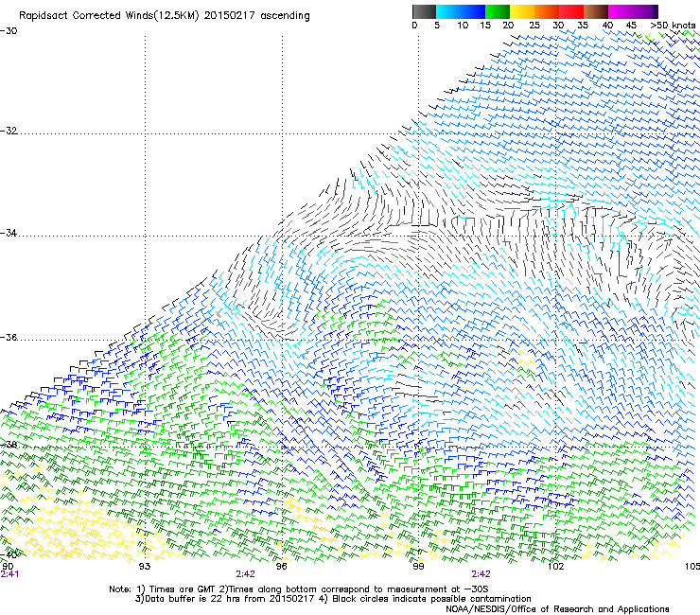The width and height of the screenshot is (700, 615).
Task: Click the legend value '25'
Action: click(534, 26)
